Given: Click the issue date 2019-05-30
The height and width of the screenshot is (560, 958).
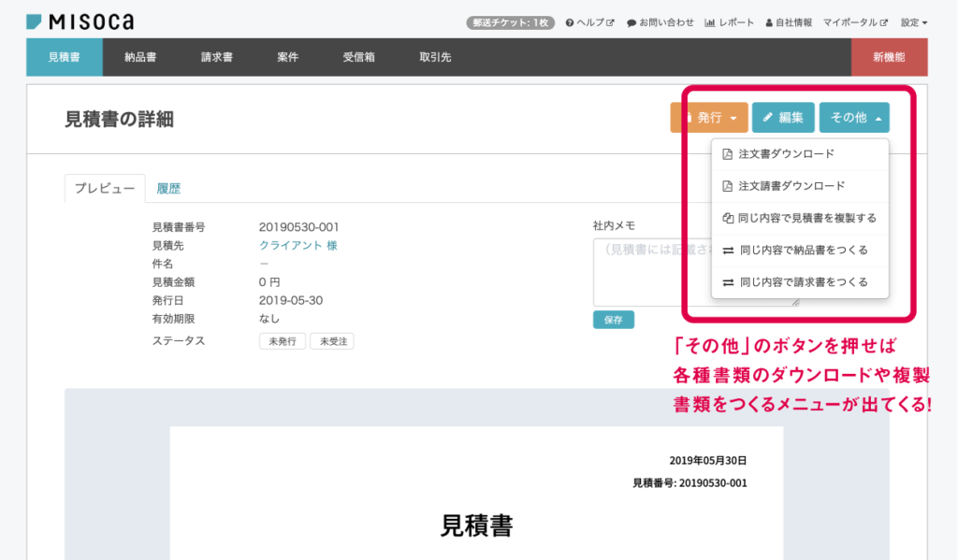Looking at the screenshot, I should point(291,300).
